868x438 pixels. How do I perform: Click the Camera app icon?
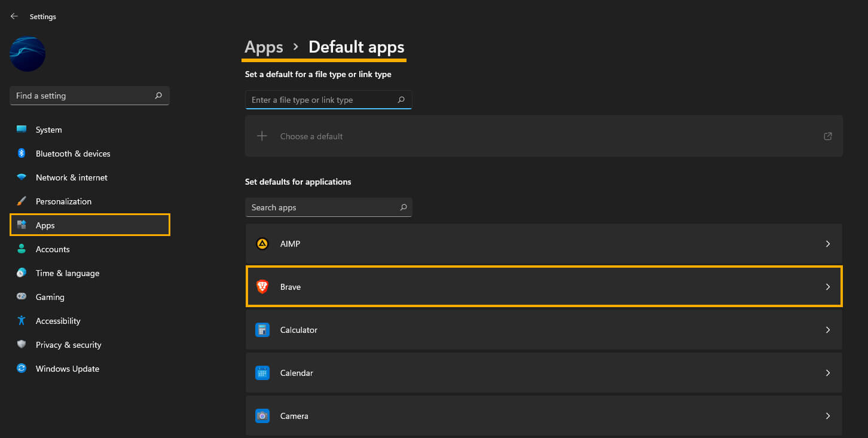coord(262,416)
